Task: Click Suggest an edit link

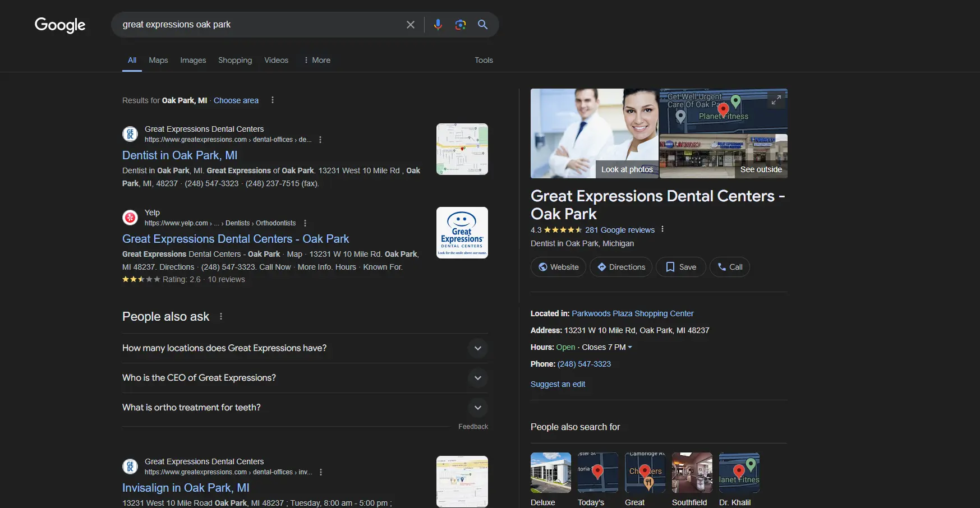Action: [558, 384]
